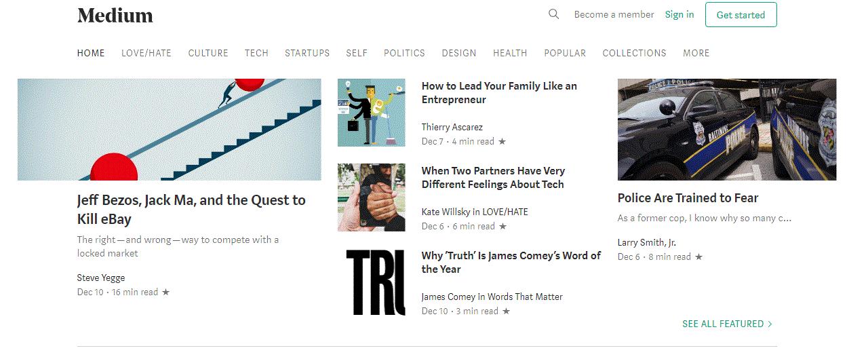Click LOVE/HATE publication link under Kate Willsky
The height and width of the screenshot is (359, 868).
pos(505,212)
